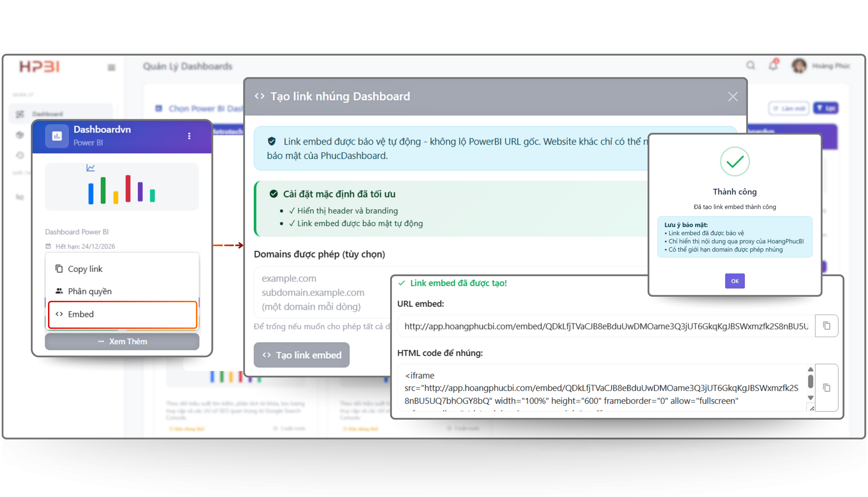Click the Dashboardvn Power BI card icon

[x=57, y=136]
